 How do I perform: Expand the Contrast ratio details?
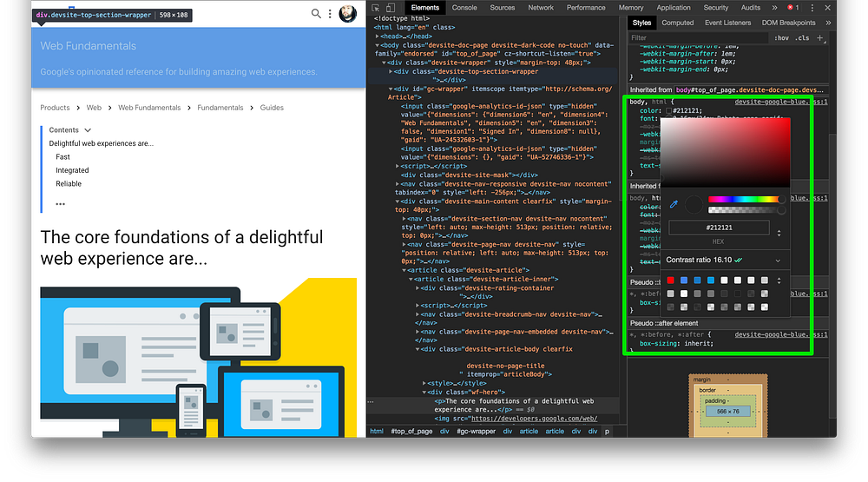tap(778, 261)
